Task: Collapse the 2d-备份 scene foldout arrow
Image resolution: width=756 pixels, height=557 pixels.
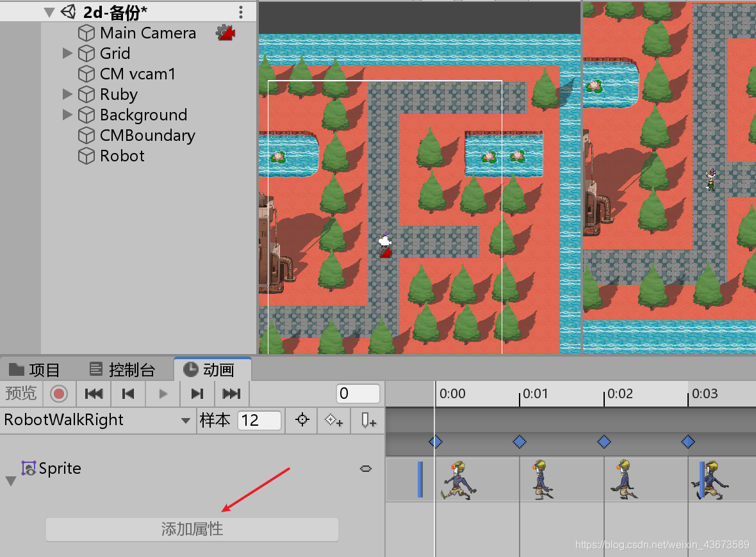Action: pos(49,12)
